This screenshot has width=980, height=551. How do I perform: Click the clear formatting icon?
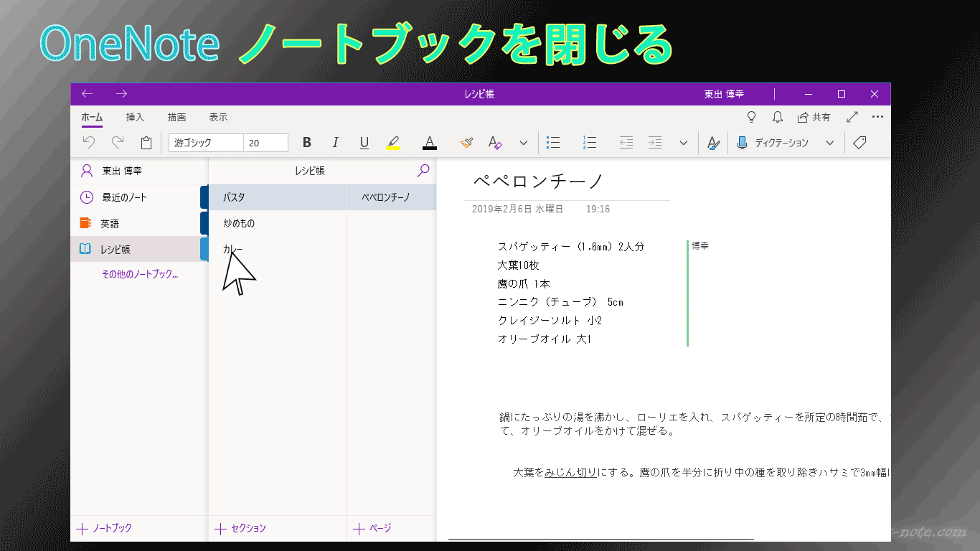495,143
